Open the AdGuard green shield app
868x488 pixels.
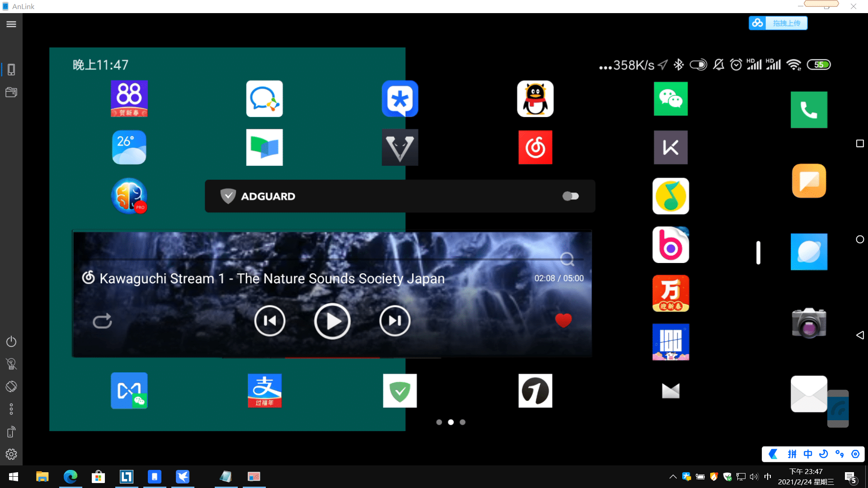(400, 391)
